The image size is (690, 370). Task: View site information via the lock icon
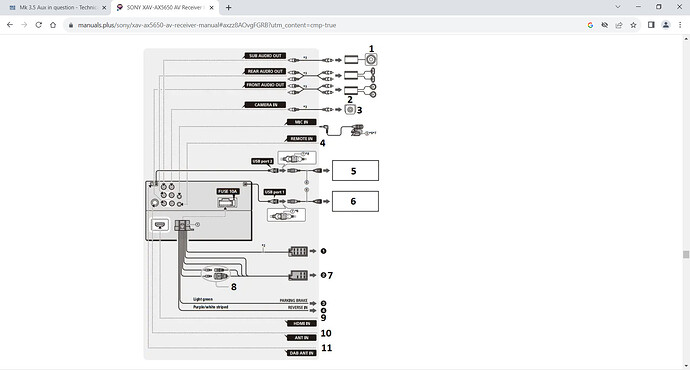point(70,25)
